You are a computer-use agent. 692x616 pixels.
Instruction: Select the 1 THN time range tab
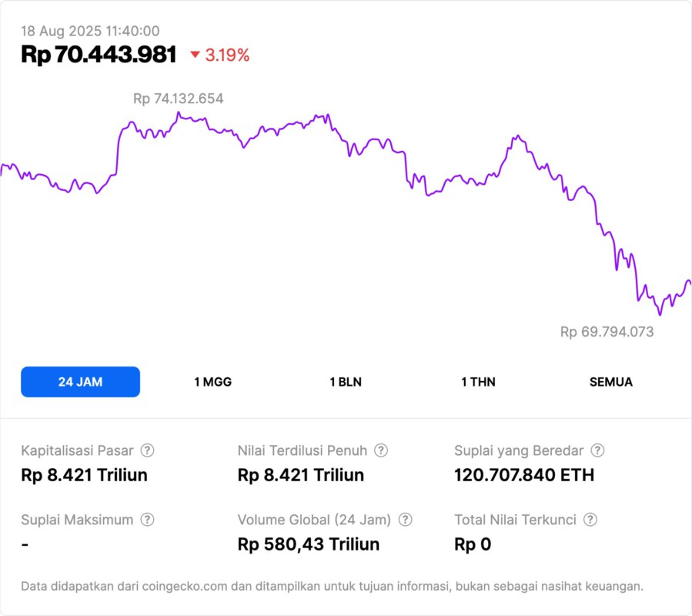[478, 382]
